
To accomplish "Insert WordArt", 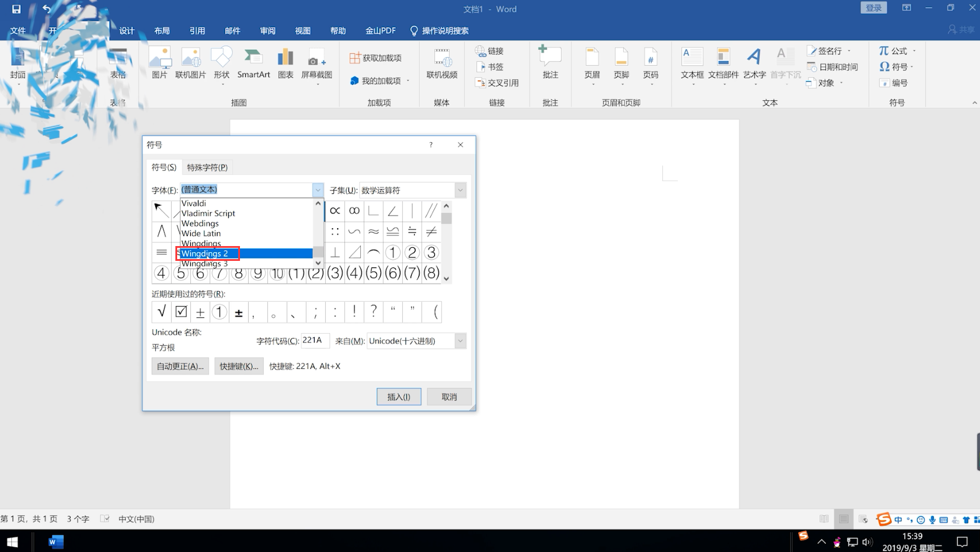I will click(754, 65).
